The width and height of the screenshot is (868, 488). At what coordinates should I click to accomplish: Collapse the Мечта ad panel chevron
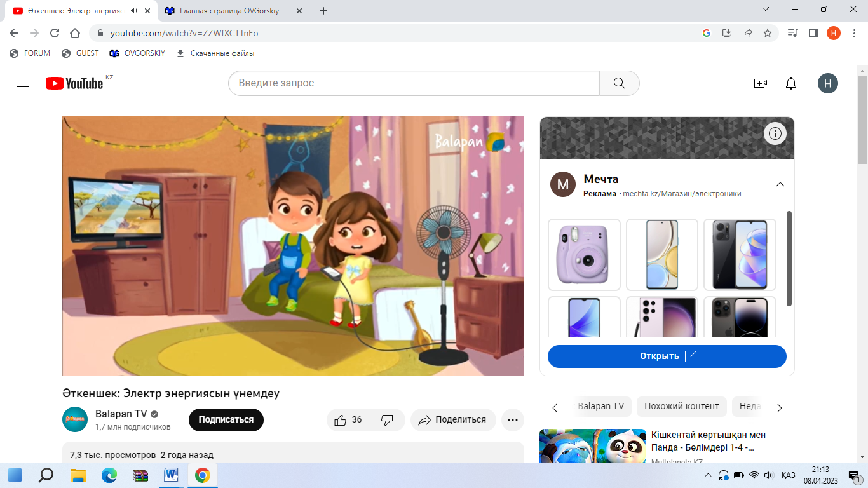point(780,184)
